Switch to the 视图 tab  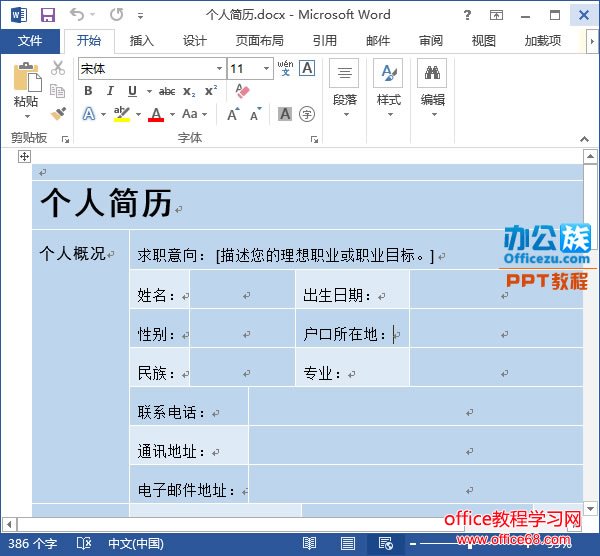[x=484, y=41]
